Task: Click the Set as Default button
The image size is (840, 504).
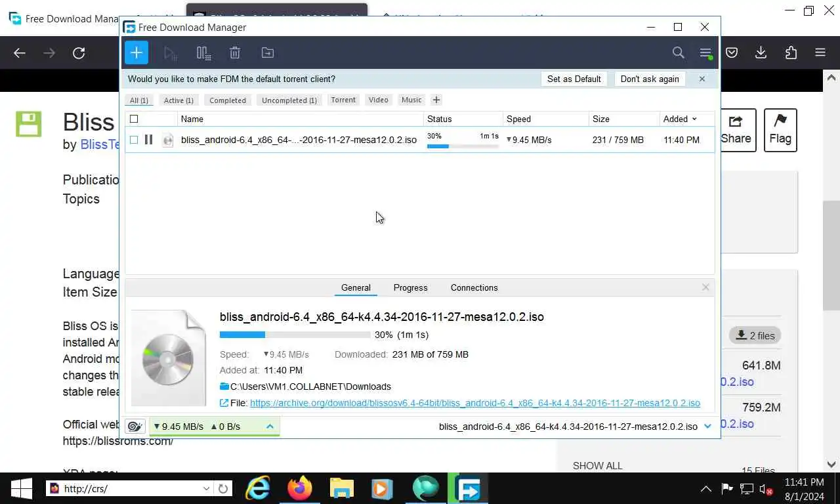Action: coord(574,79)
